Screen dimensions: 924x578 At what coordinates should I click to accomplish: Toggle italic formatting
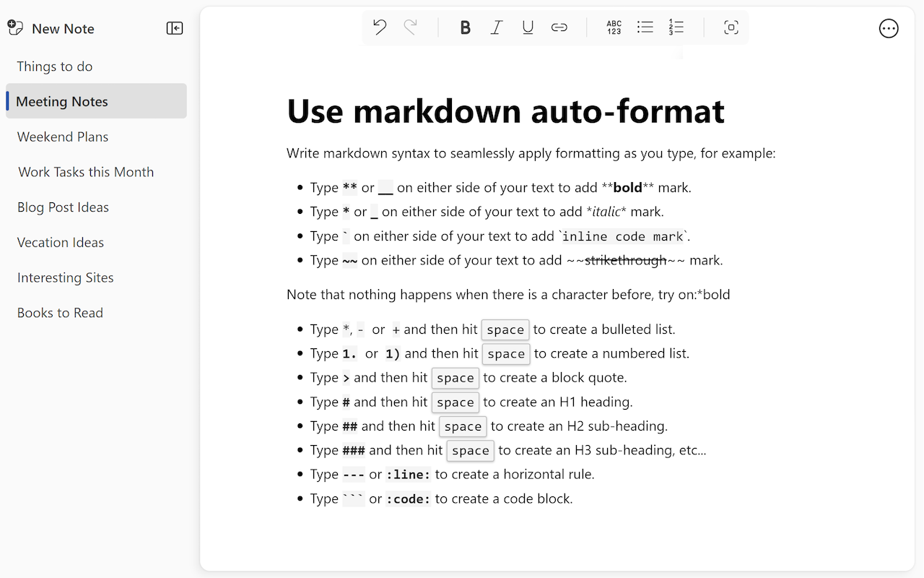496,27
